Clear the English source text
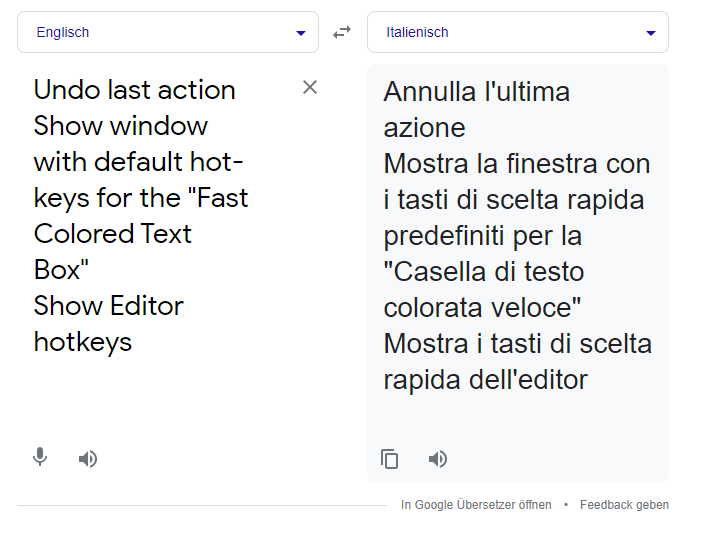Viewport: 701px width, 533px height. click(310, 88)
